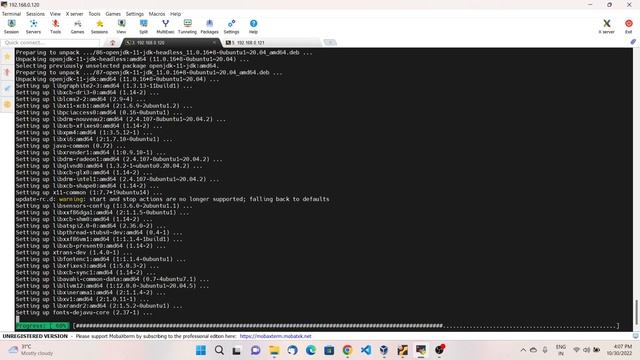Open the Tools menu

[x=94, y=14]
